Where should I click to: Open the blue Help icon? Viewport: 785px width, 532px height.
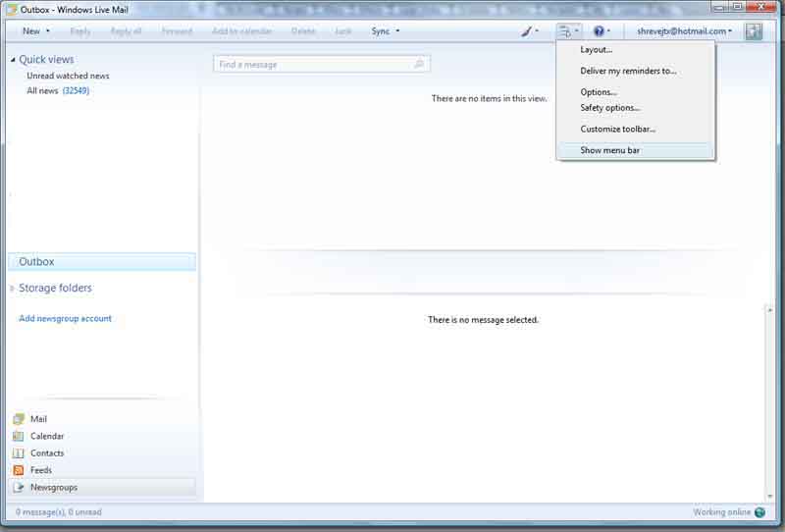pos(599,31)
